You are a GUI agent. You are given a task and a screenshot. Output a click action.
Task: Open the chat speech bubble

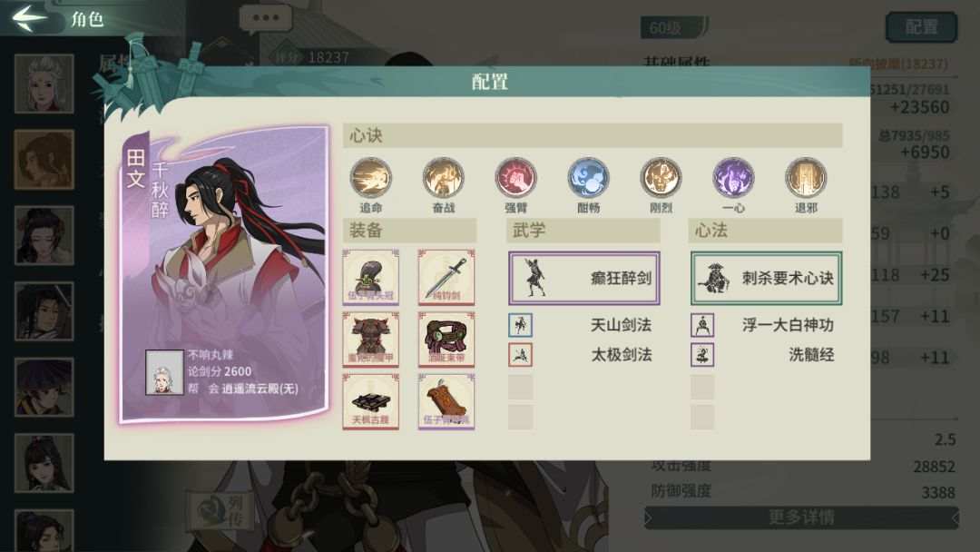click(x=266, y=19)
